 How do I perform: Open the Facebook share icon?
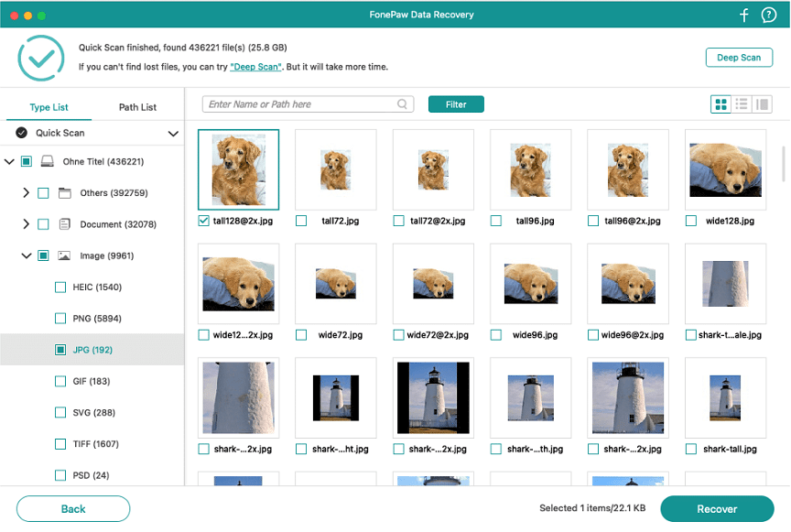[744, 15]
